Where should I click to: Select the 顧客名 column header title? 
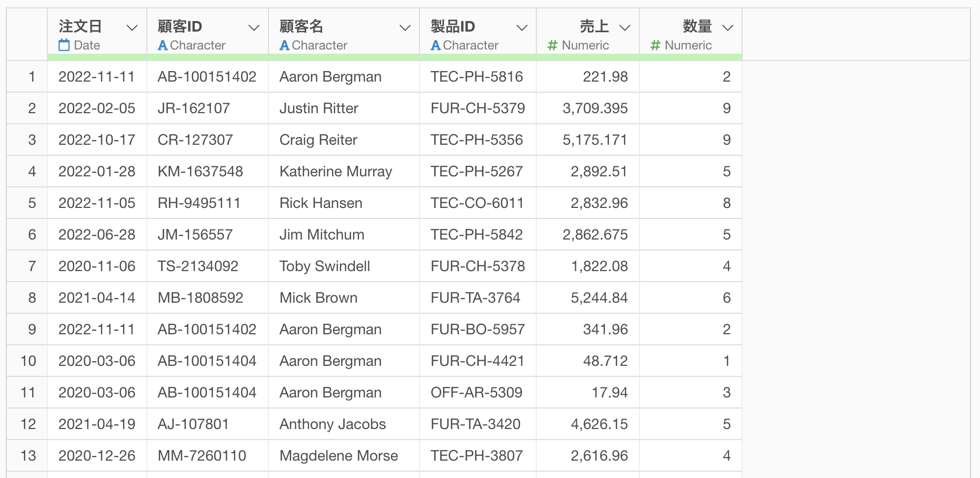(x=301, y=26)
